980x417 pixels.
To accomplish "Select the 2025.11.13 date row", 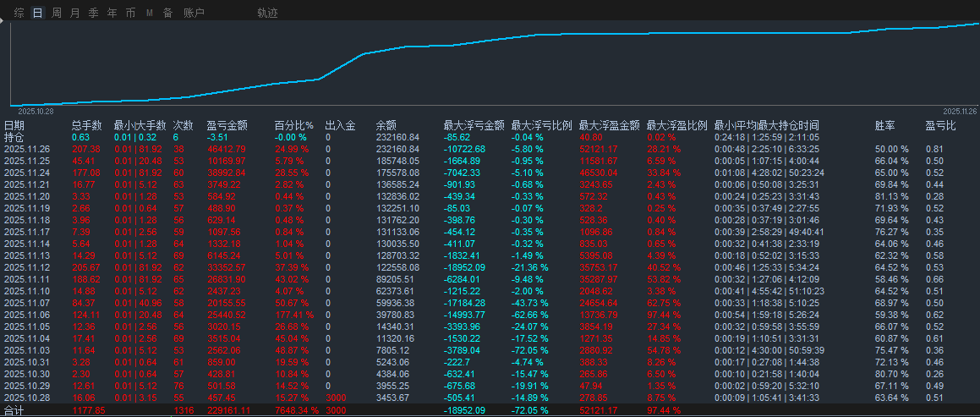I will coord(490,255).
